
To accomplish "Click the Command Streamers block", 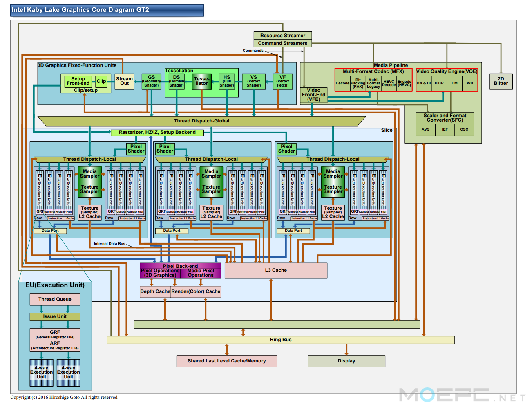I will (x=283, y=43).
